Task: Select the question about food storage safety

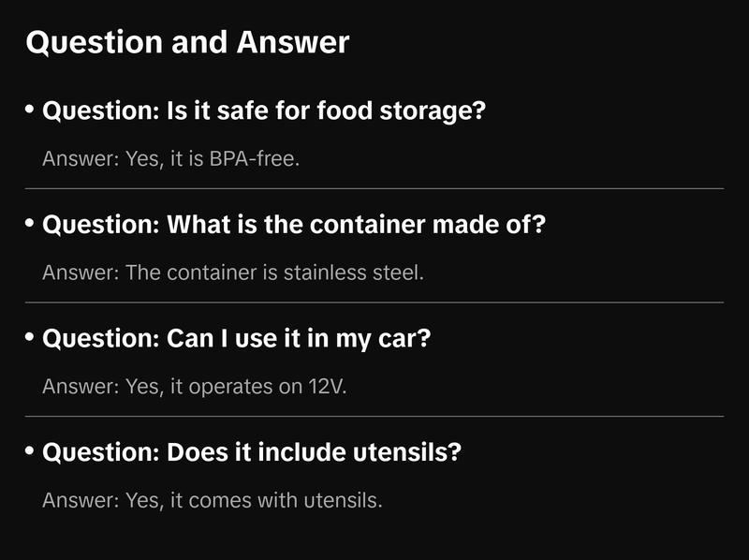Action: click(x=264, y=111)
